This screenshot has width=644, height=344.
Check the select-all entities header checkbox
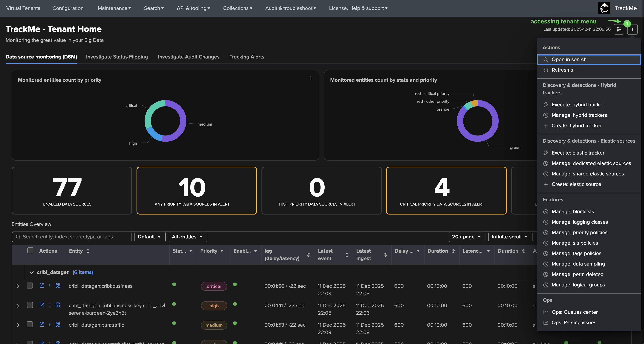(30, 250)
